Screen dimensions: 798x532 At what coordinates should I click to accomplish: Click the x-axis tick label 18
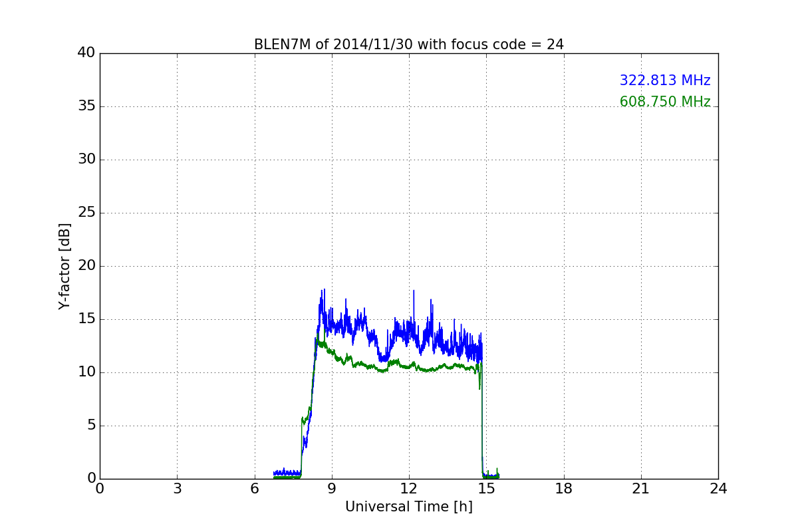(x=564, y=489)
